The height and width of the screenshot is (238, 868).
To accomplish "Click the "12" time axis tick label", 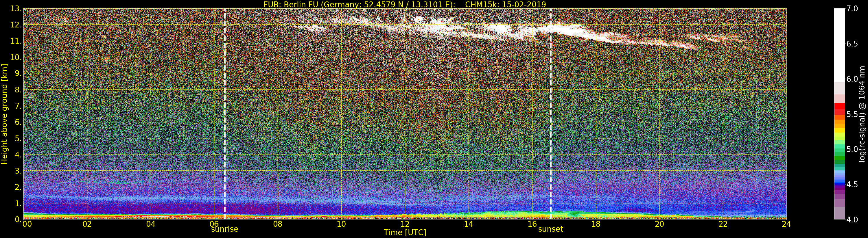I will 405,224.
